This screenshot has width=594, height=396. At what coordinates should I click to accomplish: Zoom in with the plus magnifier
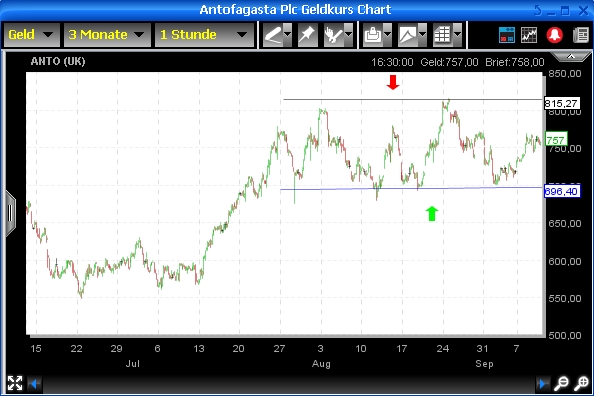581,383
